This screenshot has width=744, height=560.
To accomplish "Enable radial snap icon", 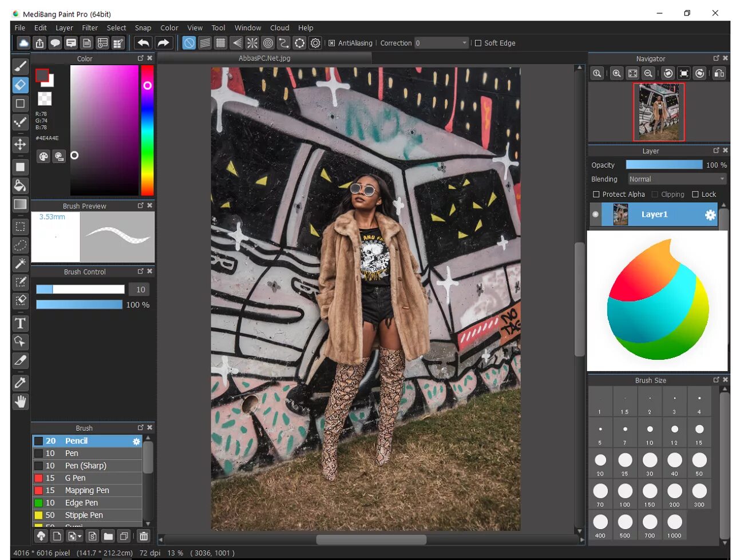I will tap(252, 43).
